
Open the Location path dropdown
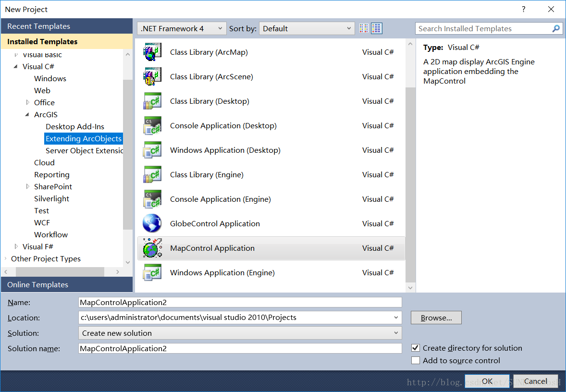point(396,317)
